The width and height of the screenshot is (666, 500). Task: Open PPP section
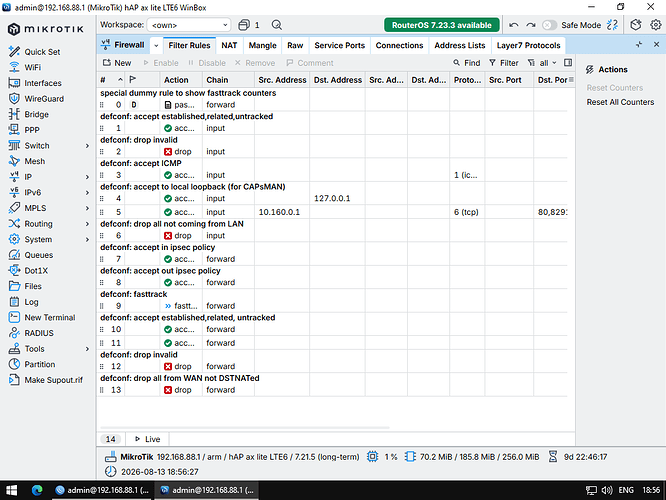coord(31,130)
